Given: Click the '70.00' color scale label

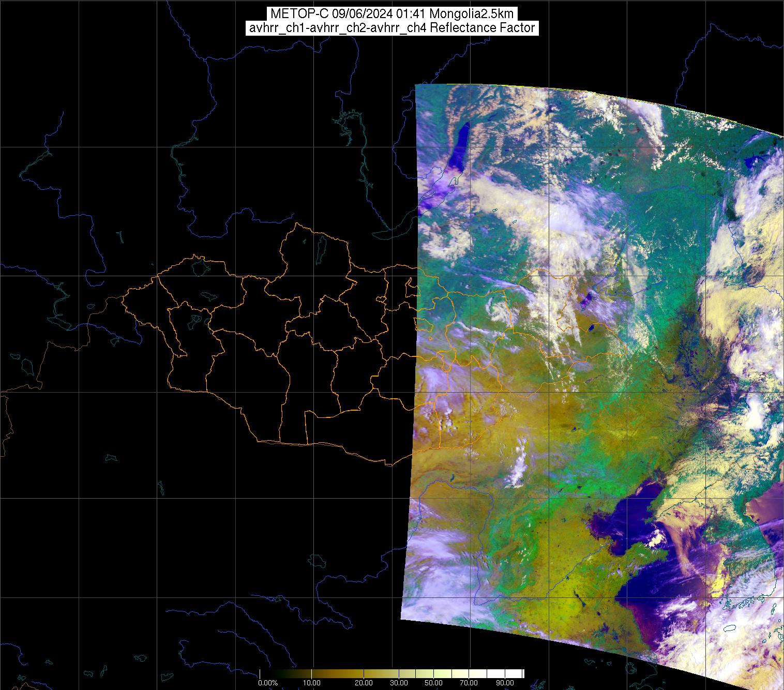Looking at the screenshot, I should tap(469, 683).
